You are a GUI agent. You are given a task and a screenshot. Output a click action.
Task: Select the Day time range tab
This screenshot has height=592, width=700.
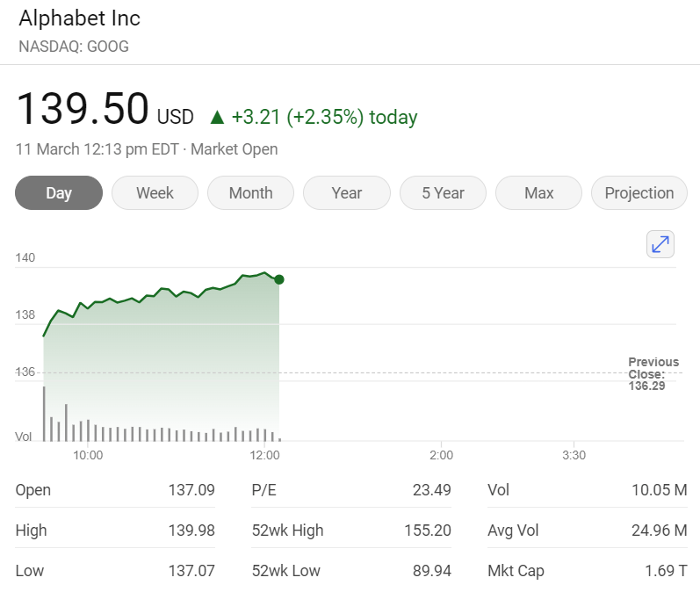click(59, 193)
